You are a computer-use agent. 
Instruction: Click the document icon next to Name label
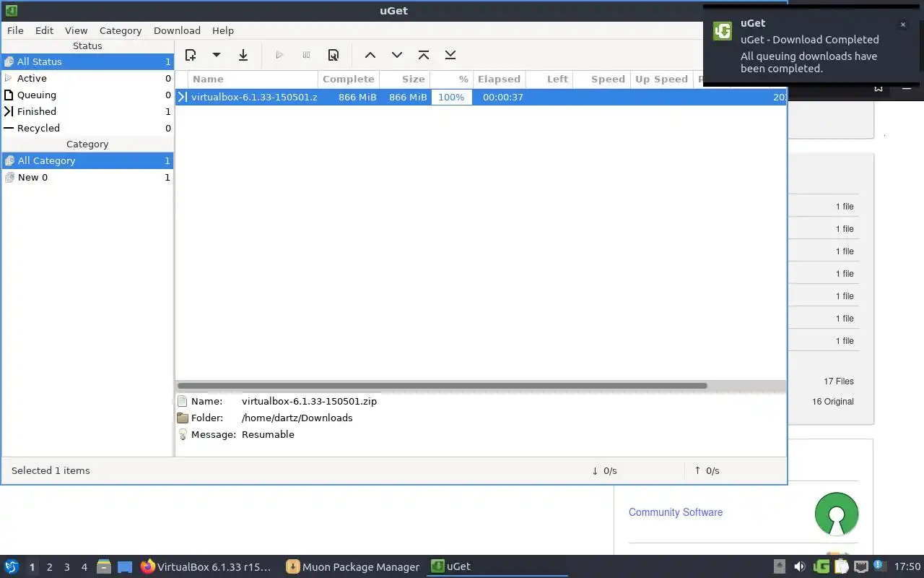[x=183, y=401]
